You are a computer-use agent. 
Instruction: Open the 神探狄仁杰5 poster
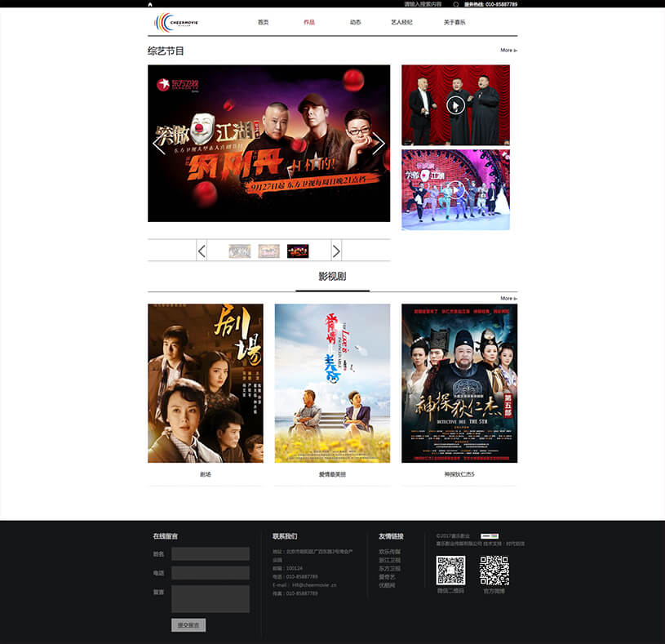coord(459,383)
